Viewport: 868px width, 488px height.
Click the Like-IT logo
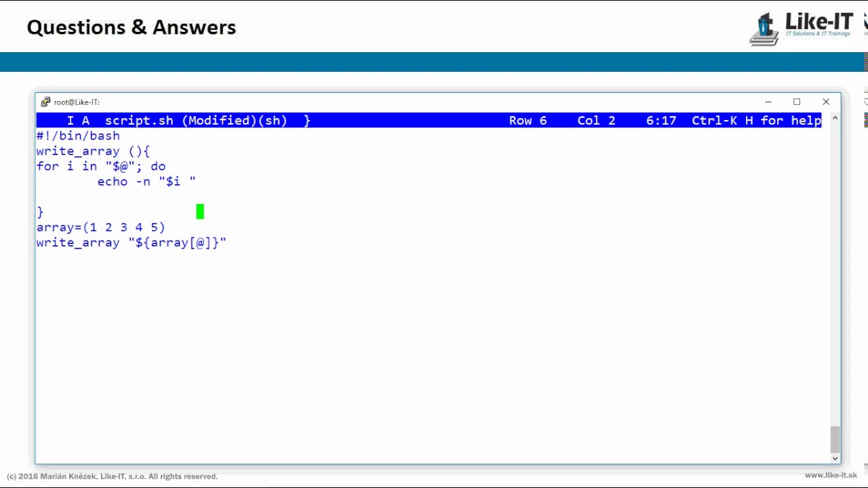coord(801,28)
